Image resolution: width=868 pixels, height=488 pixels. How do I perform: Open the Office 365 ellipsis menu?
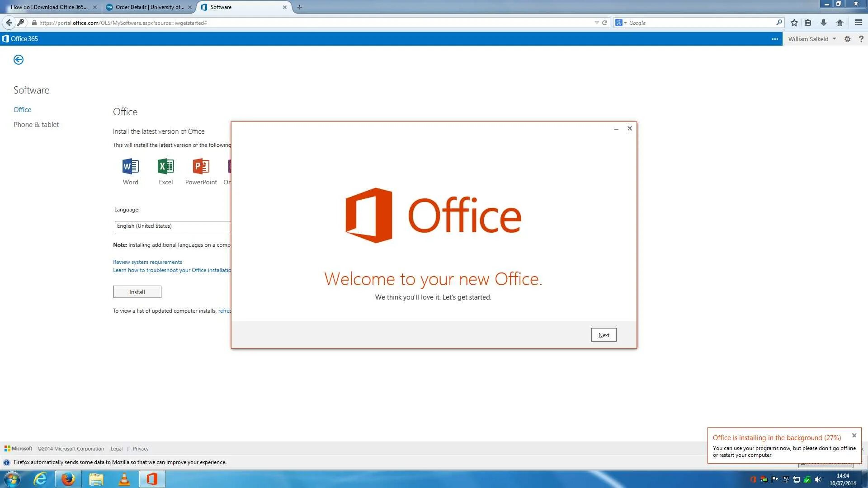(x=775, y=39)
